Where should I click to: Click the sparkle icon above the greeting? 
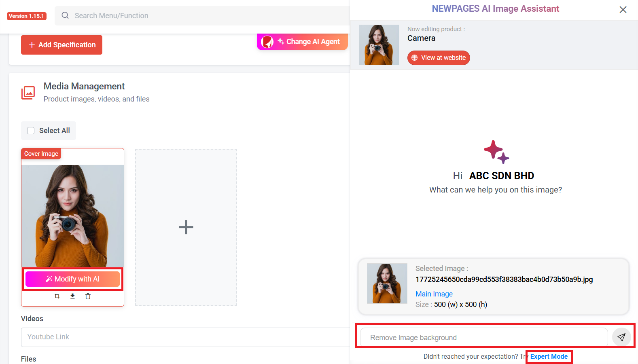click(x=496, y=152)
